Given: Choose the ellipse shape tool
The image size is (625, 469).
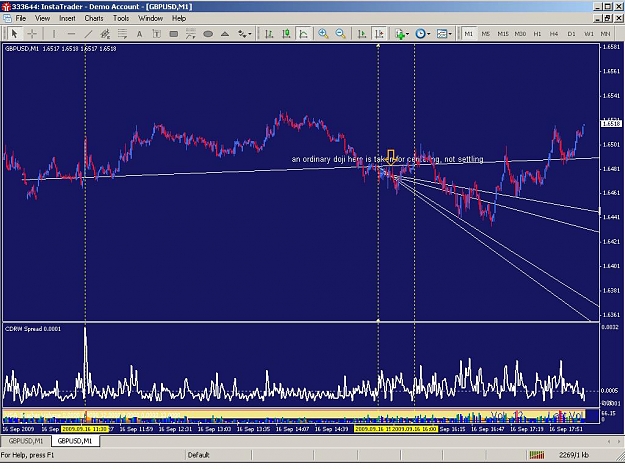Looking at the screenshot, I should pyautogui.click(x=208, y=34).
